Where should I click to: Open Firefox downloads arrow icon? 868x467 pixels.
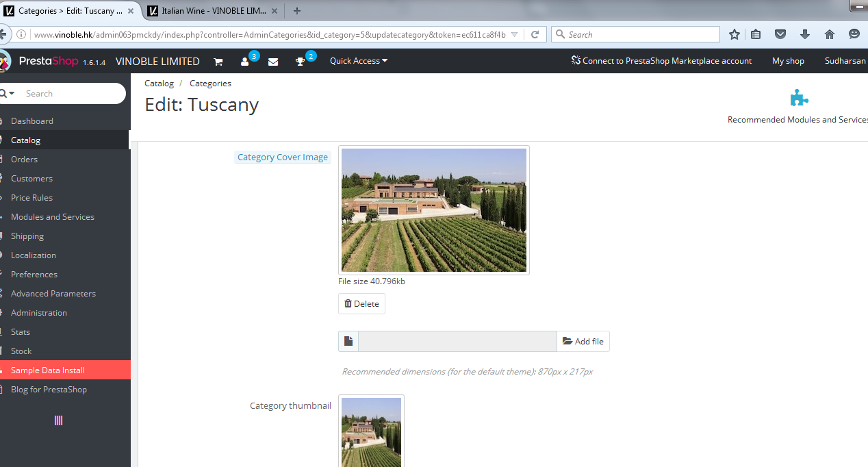point(805,34)
